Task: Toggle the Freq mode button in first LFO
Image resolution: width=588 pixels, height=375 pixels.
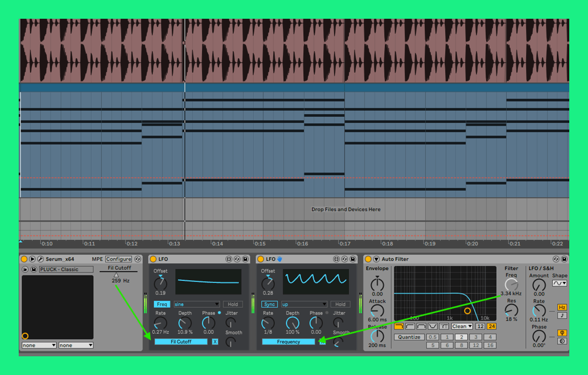Action: click(x=162, y=304)
